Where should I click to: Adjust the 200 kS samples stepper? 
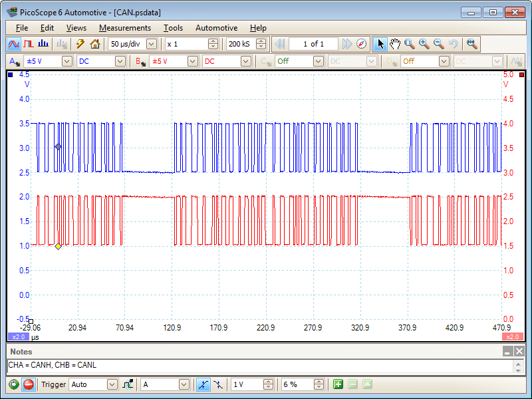261,44
